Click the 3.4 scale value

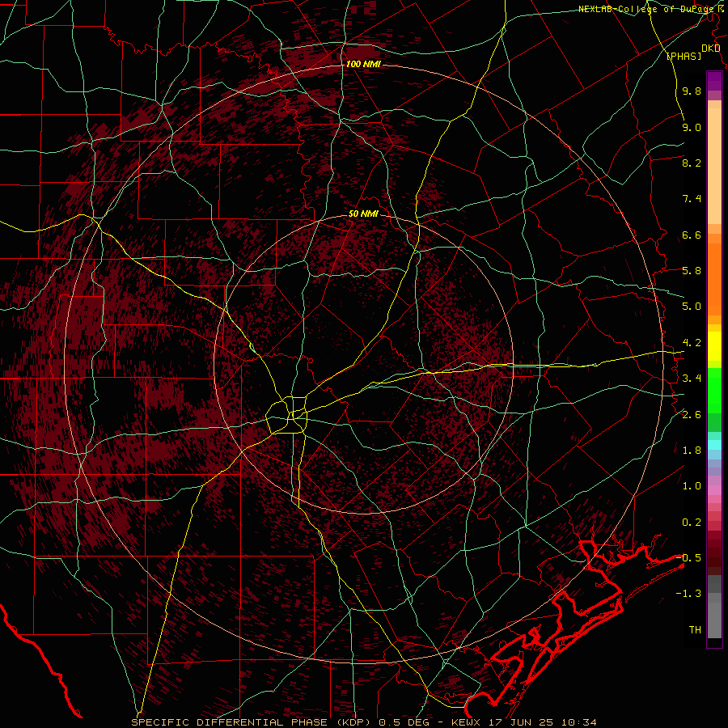(692, 379)
